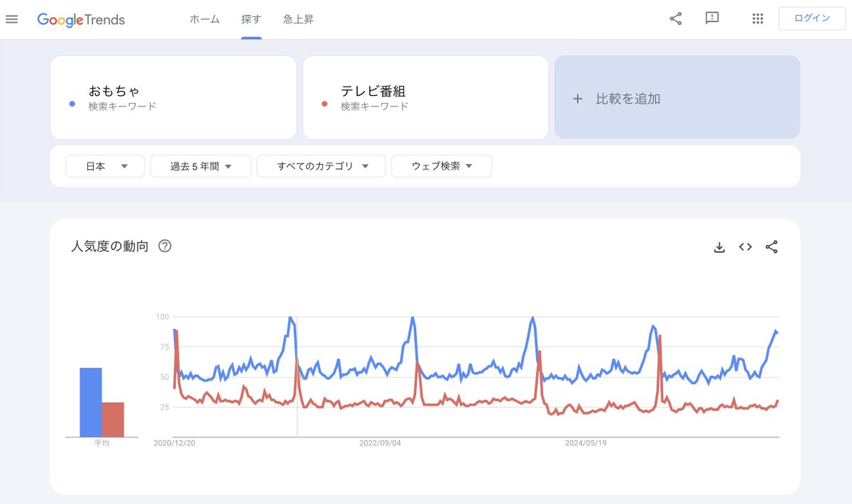Click the blue average bar for おもちゃ
Screen dimensions: 852x504
tap(90, 402)
